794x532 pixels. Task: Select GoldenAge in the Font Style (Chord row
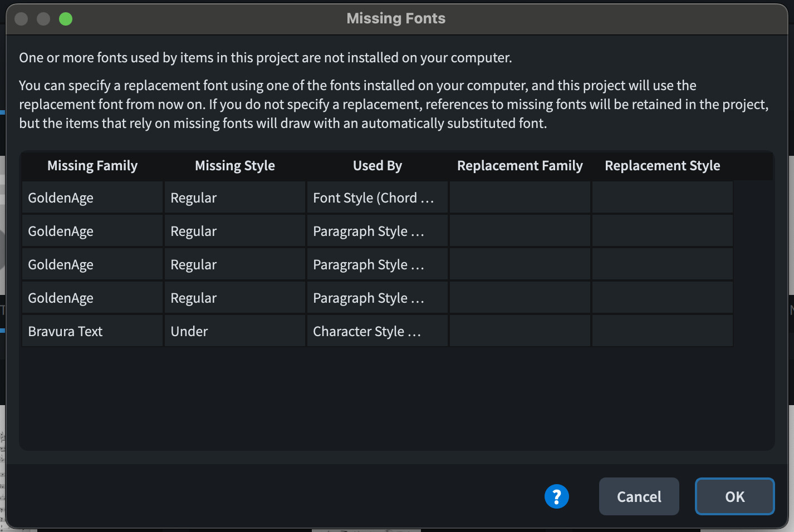(92, 198)
